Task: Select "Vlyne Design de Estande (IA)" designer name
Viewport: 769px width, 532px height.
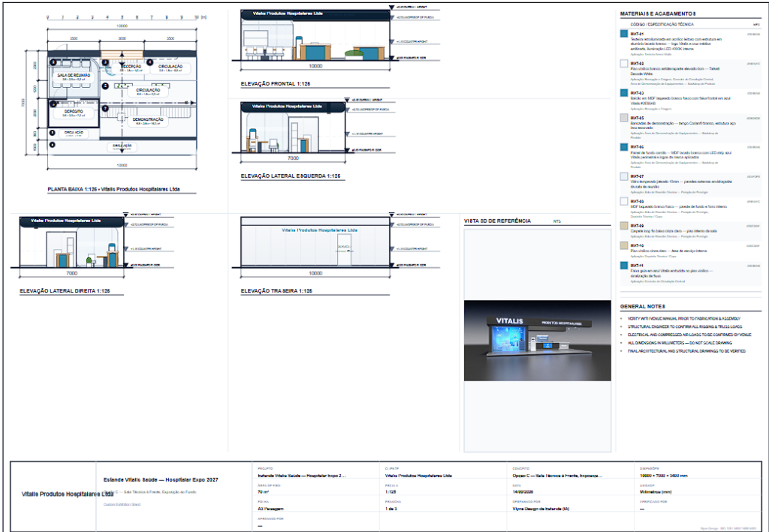Action: click(541, 509)
